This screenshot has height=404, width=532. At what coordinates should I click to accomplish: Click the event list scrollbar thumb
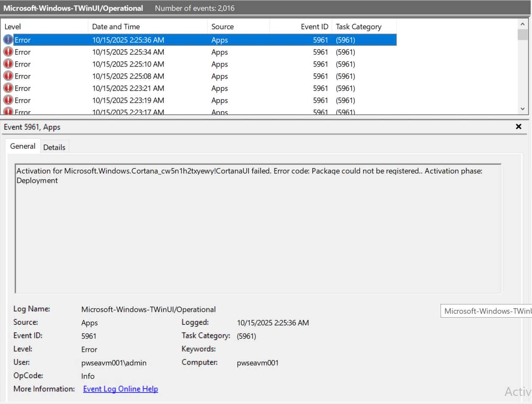(523, 35)
